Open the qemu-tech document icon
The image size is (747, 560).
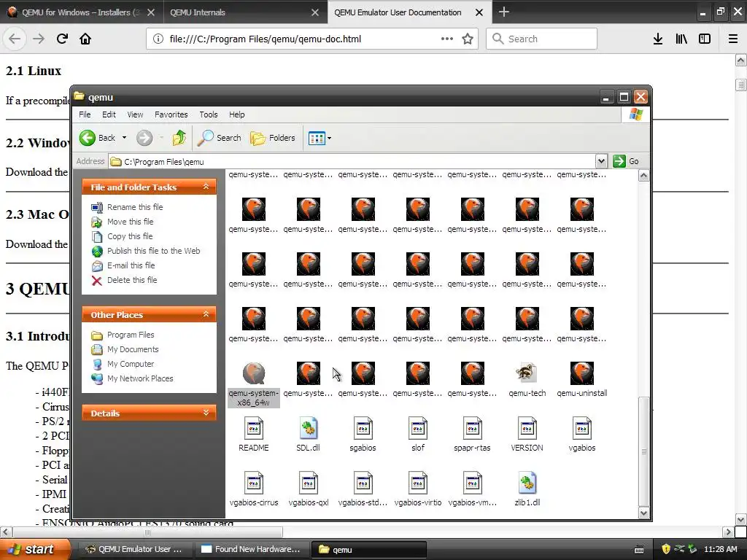[x=527, y=373]
